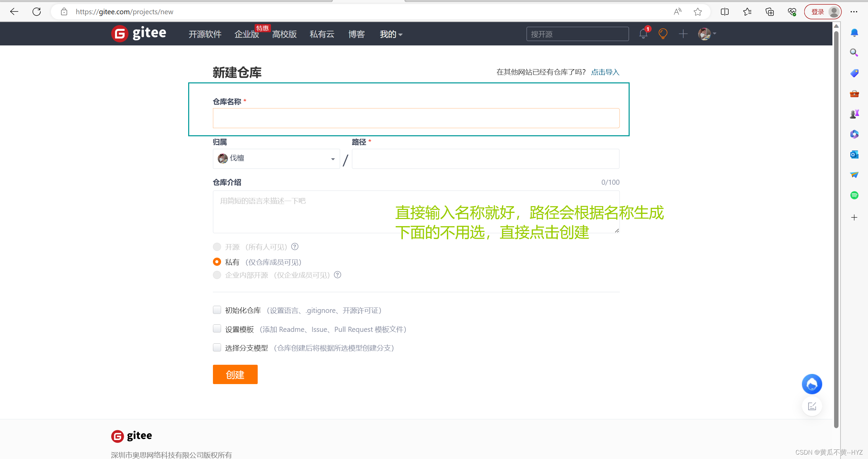Image resolution: width=868 pixels, height=459 pixels.
Task: Click the Gitee logo in header
Action: pyautogui.click(x=139, y=34)
